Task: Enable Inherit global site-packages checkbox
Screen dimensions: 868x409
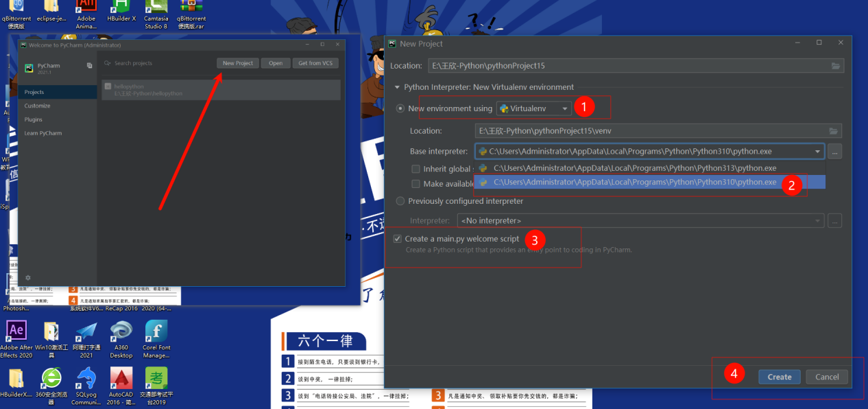Action: (x=415, y=169)
